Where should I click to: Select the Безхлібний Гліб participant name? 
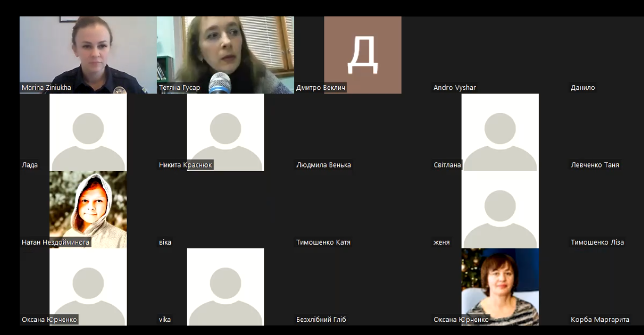coord(321,319)
